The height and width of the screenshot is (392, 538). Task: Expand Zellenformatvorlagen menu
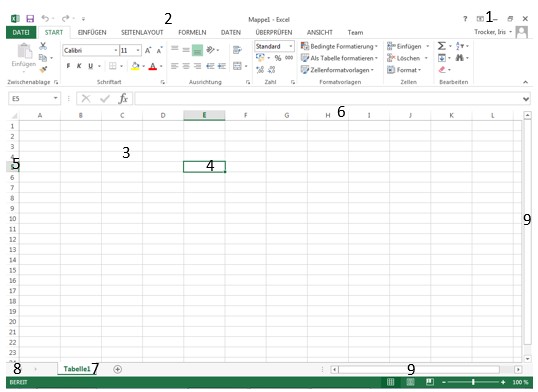point(337,70)
